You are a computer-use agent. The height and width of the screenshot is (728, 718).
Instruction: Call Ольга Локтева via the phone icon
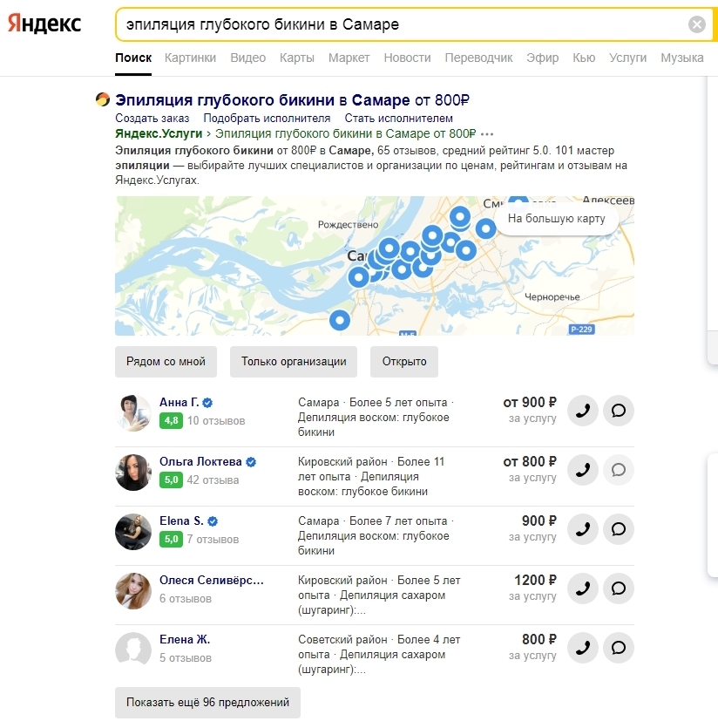point(583,470)
